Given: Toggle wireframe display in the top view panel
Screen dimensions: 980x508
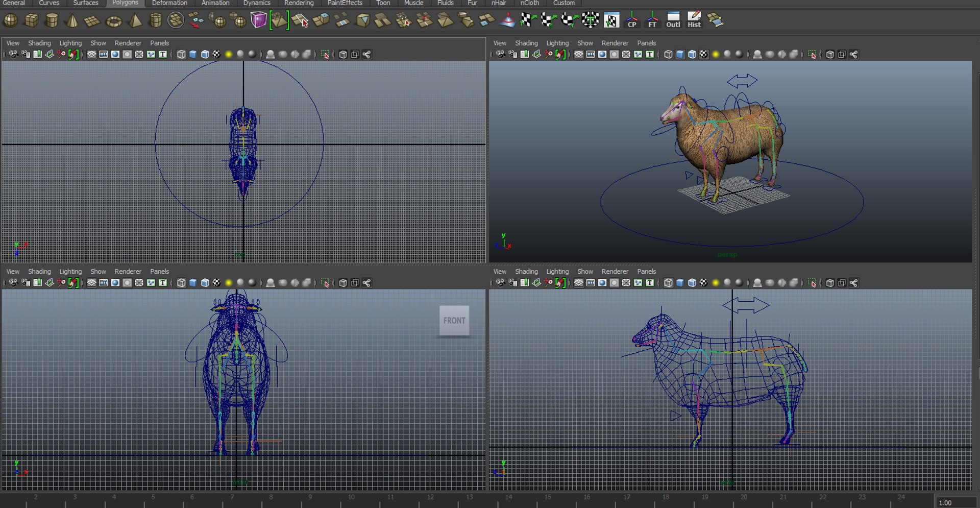Looking at the screenshot, I should pyautogui.click(x=181, y=55).
